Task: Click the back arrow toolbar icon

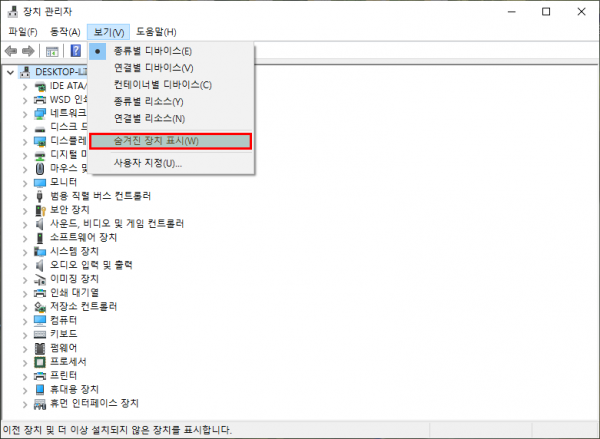Action: coord(11,51)
